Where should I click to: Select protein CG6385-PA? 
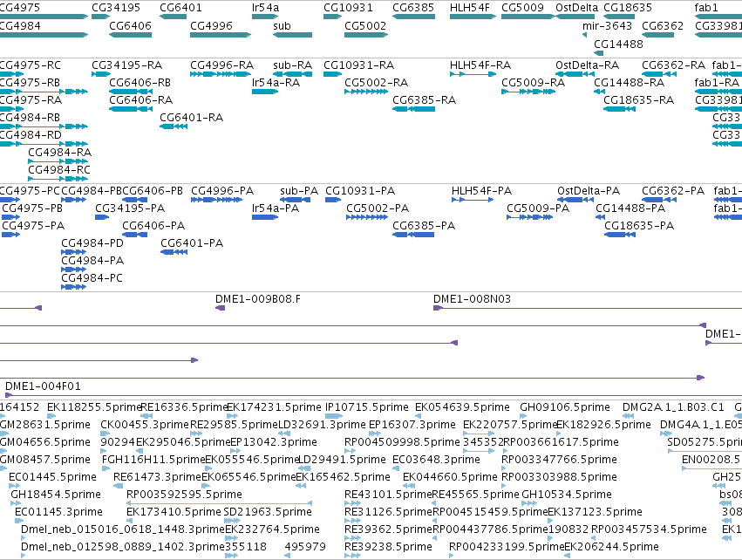coord(424,226)
